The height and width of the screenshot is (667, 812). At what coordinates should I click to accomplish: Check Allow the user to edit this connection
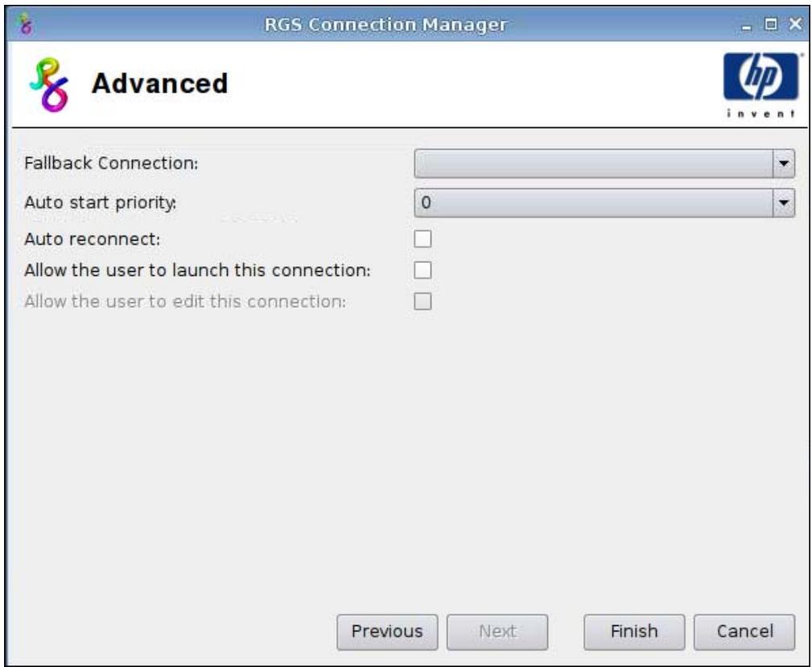(422, 302)
